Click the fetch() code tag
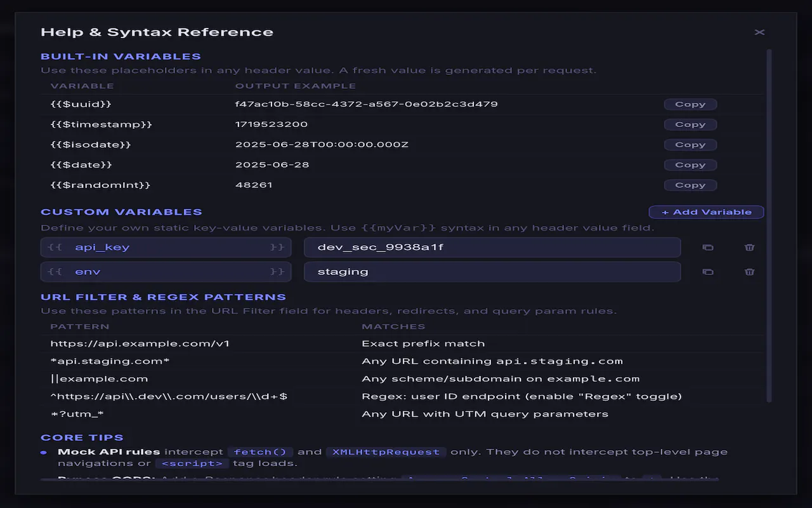The width and height of the screenshot is (812, 508). 260,452
